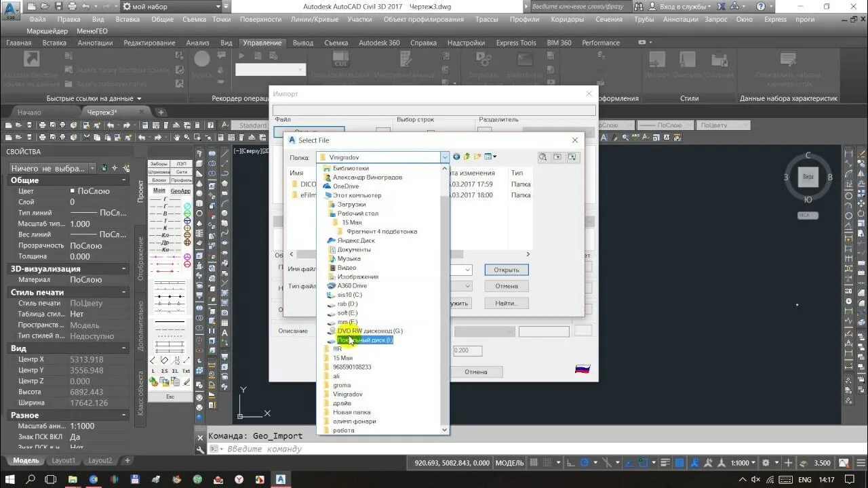This screenshot has height=488, width=868.
Task: Choose groma folder in the list
Action: (x=342, y=385)
